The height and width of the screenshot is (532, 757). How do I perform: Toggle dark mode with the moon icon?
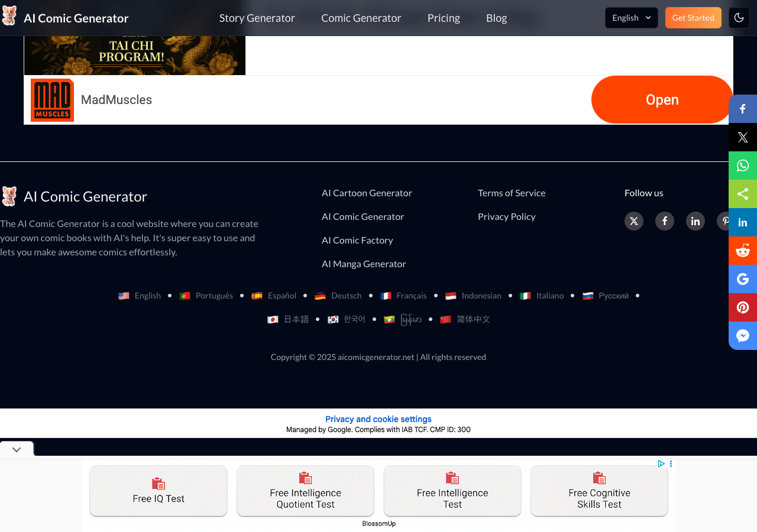[x=739, y=18]
